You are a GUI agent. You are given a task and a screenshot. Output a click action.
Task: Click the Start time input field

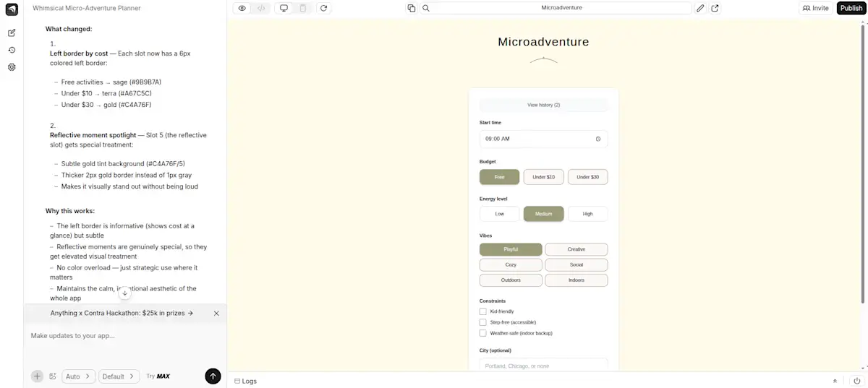[543, 139]
